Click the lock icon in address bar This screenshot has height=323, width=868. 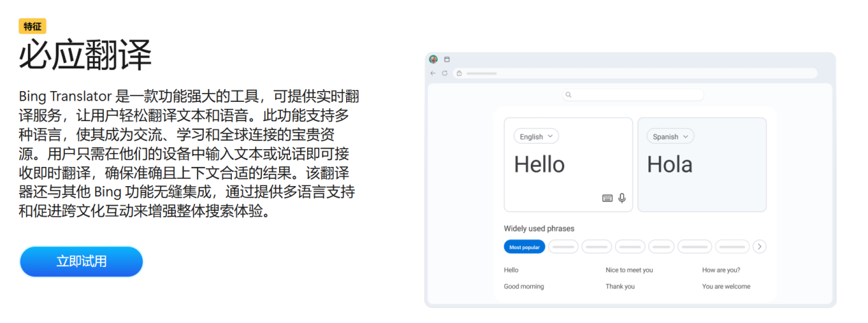[x=460, y=73]
